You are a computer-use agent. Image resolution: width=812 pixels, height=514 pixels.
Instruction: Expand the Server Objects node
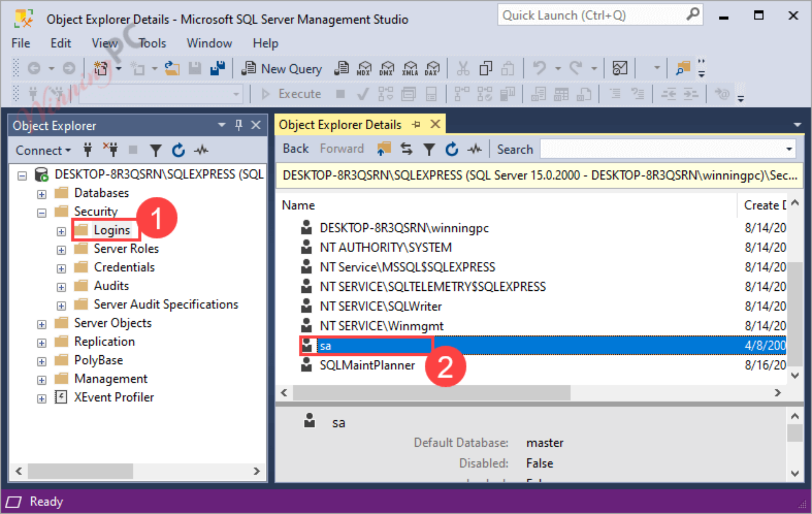(42, 324)
